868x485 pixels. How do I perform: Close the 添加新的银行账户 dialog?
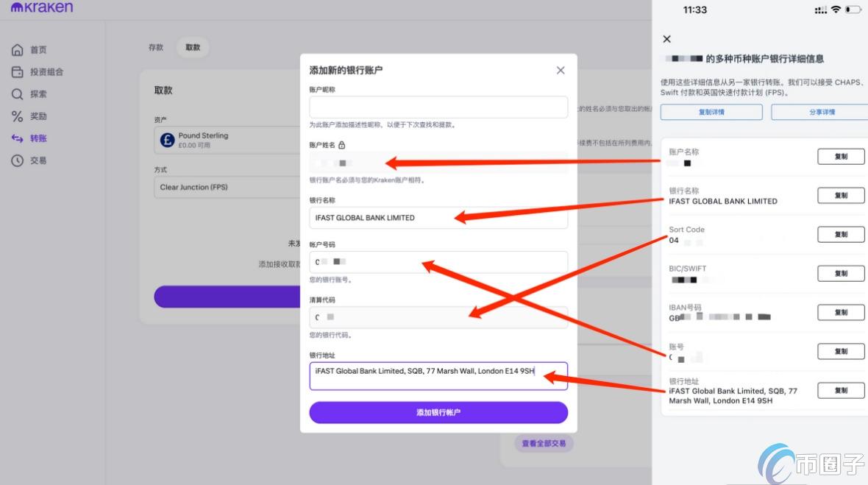[561, 70]
